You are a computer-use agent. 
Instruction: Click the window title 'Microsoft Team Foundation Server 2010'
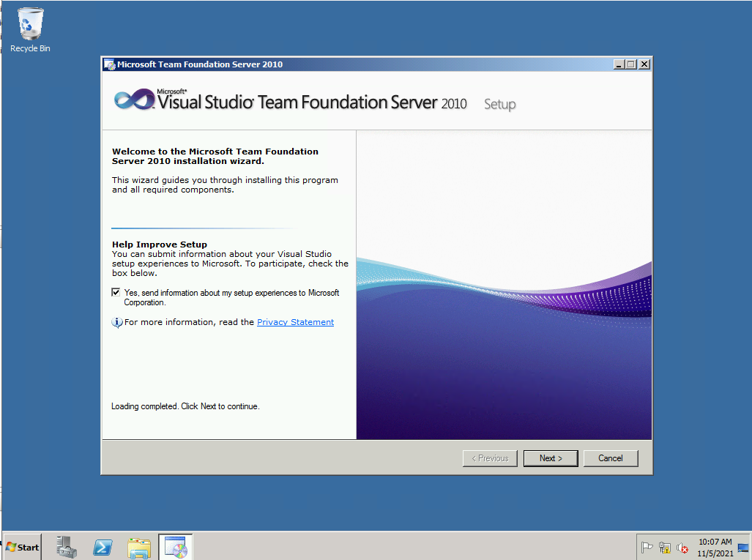(x=200, y=64)
